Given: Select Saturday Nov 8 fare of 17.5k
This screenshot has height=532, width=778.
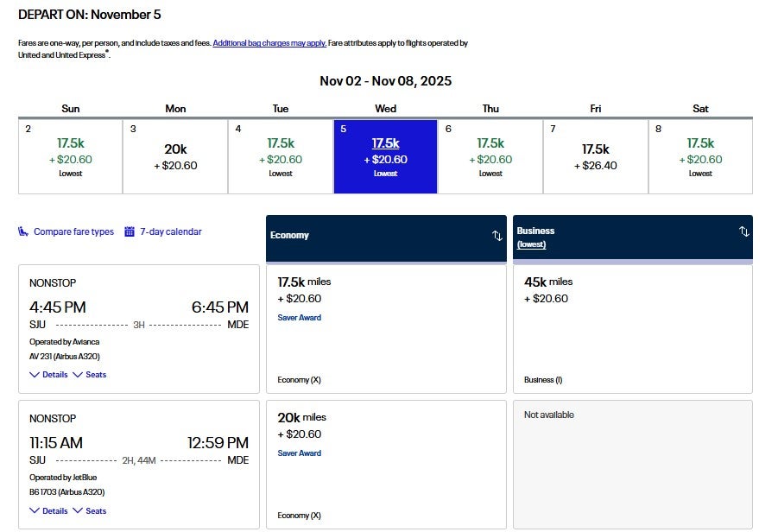Looking at the screenshot, I should point(700,156).
